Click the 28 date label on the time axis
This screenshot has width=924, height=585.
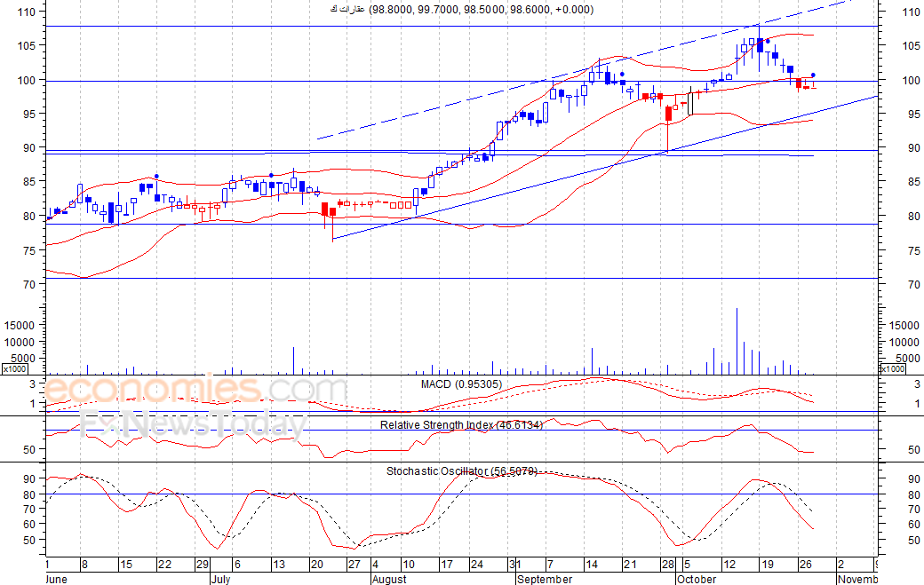click(x=668, y=565)
